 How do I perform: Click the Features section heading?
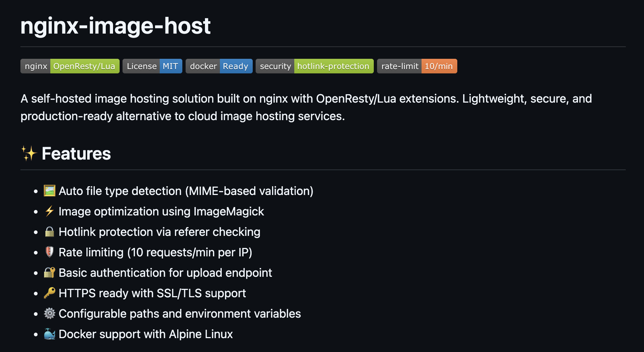coord(76,154)
